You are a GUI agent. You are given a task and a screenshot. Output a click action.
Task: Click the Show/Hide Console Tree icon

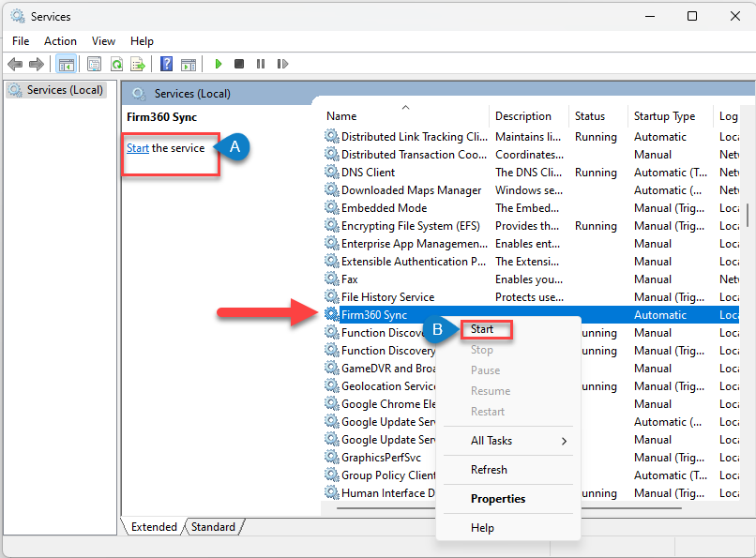coord(66,63)
